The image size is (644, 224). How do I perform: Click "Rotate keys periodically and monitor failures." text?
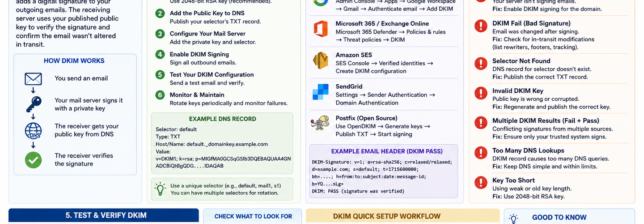229,103
